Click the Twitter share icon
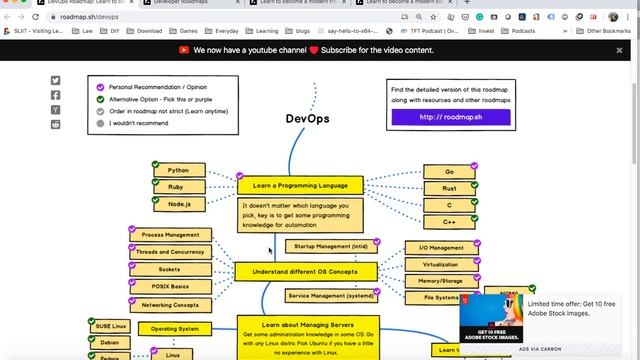 56,80
